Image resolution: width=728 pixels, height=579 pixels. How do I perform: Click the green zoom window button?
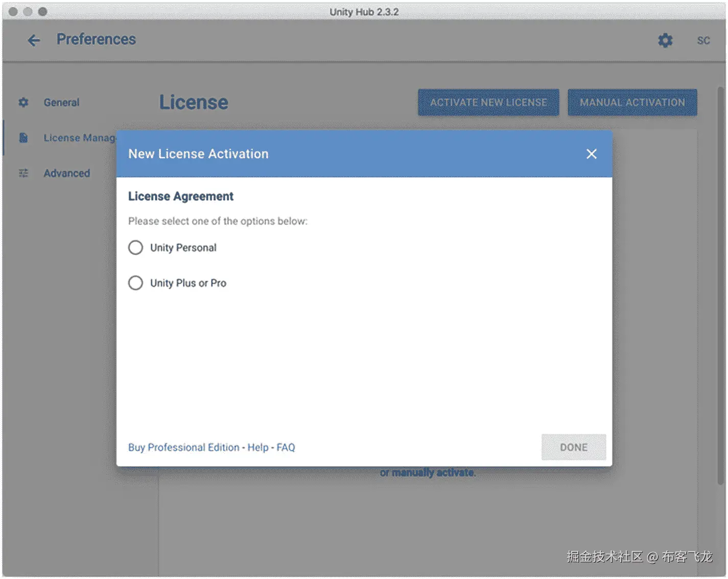point(43,11)
